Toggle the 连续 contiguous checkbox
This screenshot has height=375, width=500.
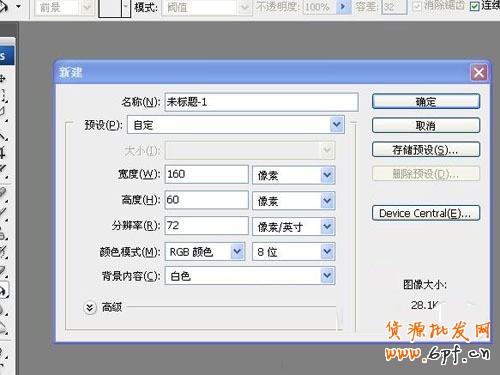(x=474, y=6)
